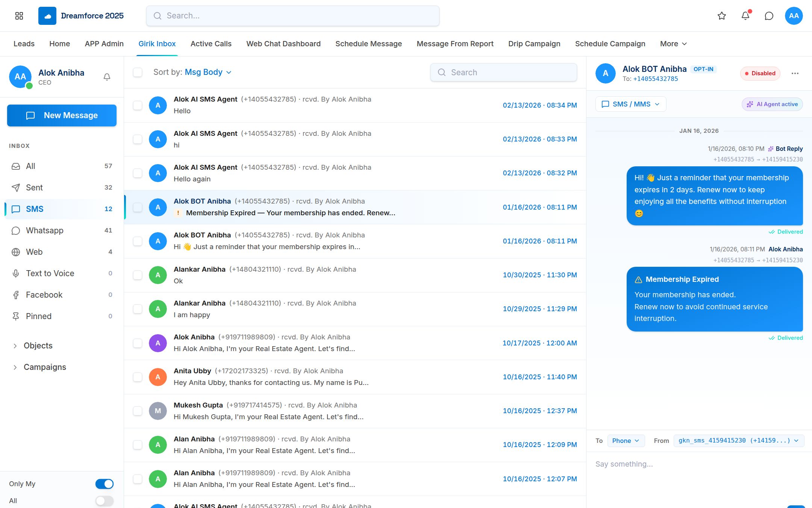Open the AA user profile avatar
The height and width of the screenshot is (508, 812).
tap(794, 16)
